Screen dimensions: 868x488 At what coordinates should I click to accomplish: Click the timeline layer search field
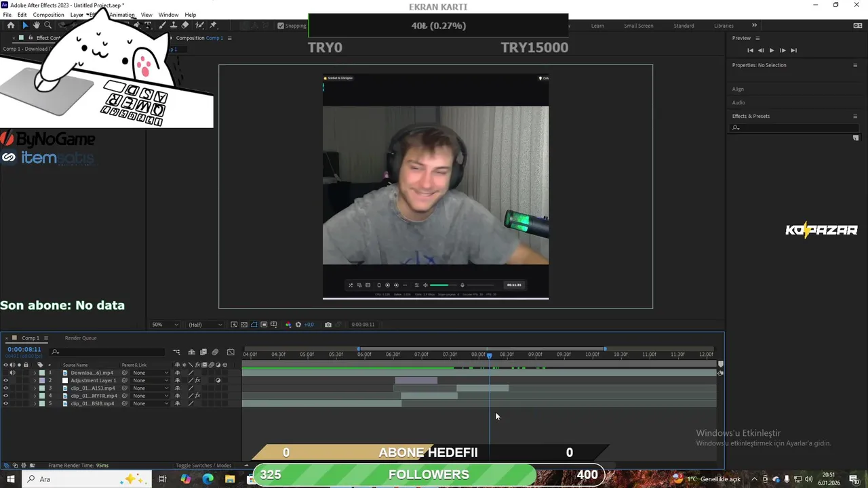click(108, 352)
